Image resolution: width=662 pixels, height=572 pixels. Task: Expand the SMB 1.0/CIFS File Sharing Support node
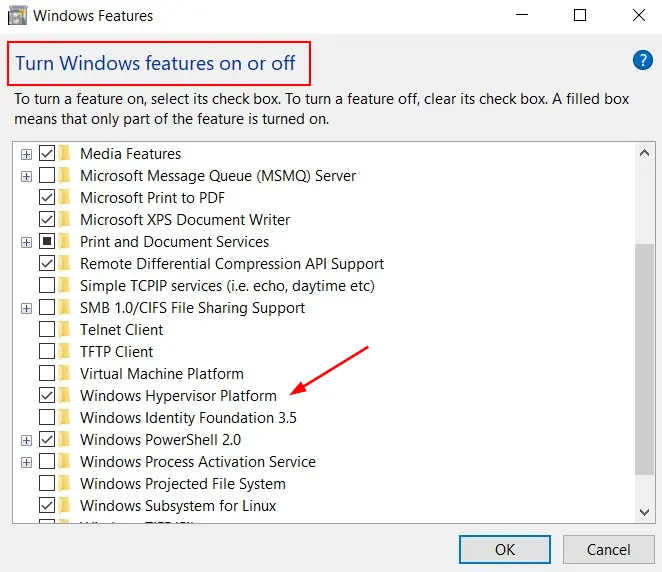[26, 308]
